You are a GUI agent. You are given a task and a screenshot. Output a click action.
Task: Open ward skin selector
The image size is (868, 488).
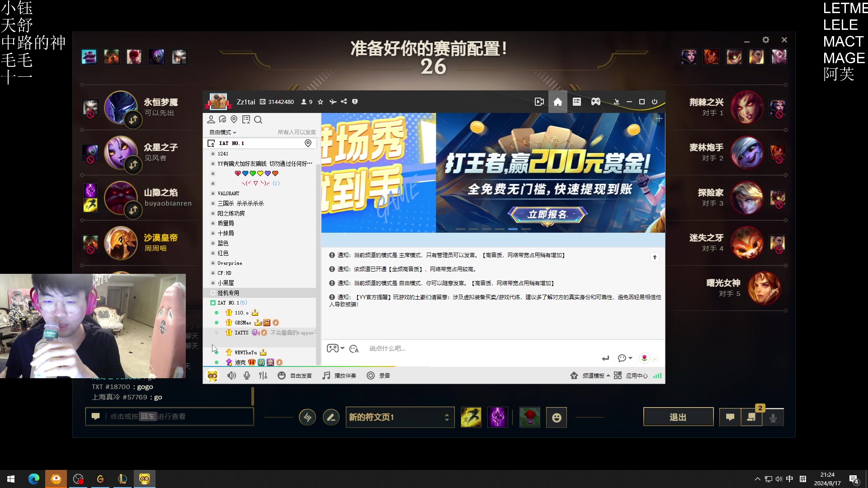click(x=530, y=418)
